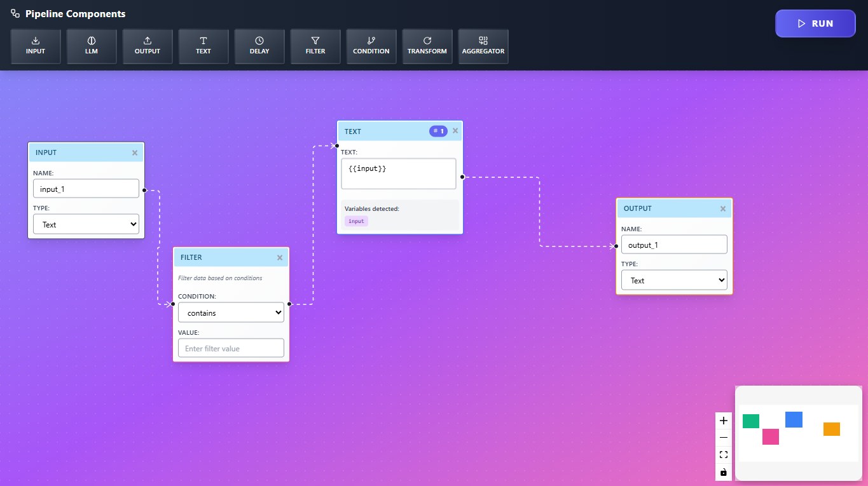The width and height of the screenshot is (868, 486).
Task: Click the green node in minimap
Action: coord(751,421)
